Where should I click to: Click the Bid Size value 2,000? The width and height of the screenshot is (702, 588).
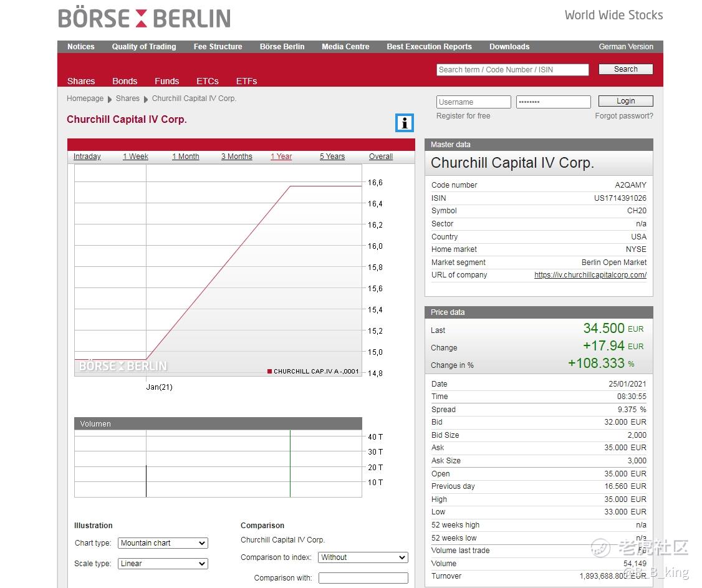pyautogui.click(x=637, y=435)
